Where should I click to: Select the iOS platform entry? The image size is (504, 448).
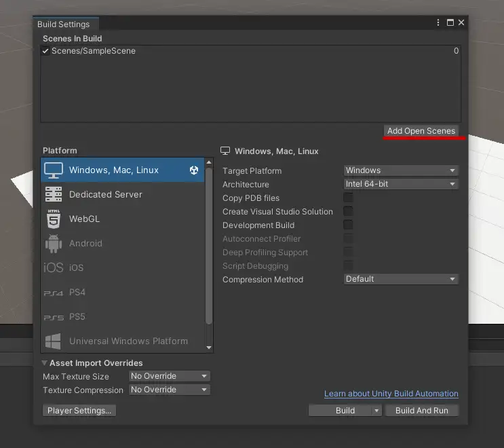pyautogui.click(x=123, y=267)
